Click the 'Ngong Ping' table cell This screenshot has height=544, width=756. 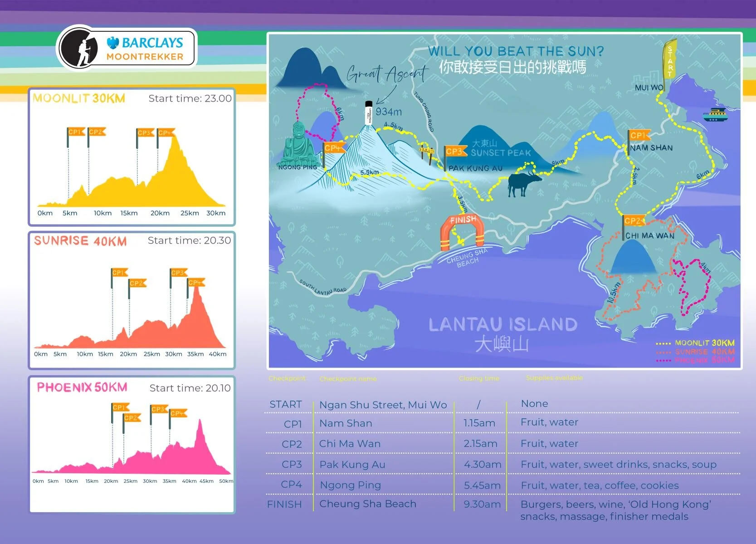point(351,485)
